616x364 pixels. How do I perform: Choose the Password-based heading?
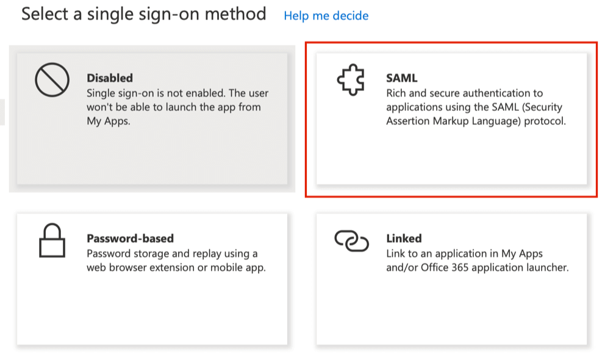click(130, 238)
